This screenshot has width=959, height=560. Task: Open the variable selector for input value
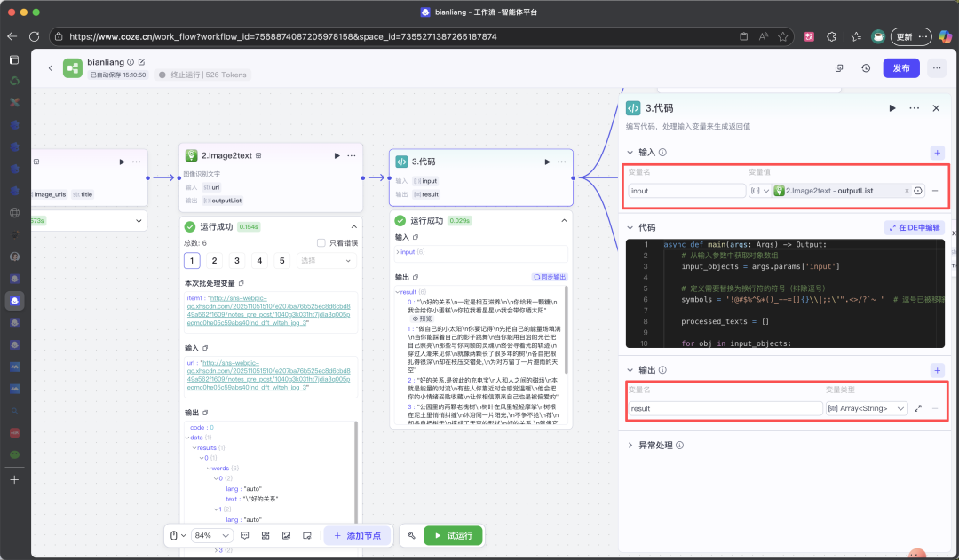[918, 191]
